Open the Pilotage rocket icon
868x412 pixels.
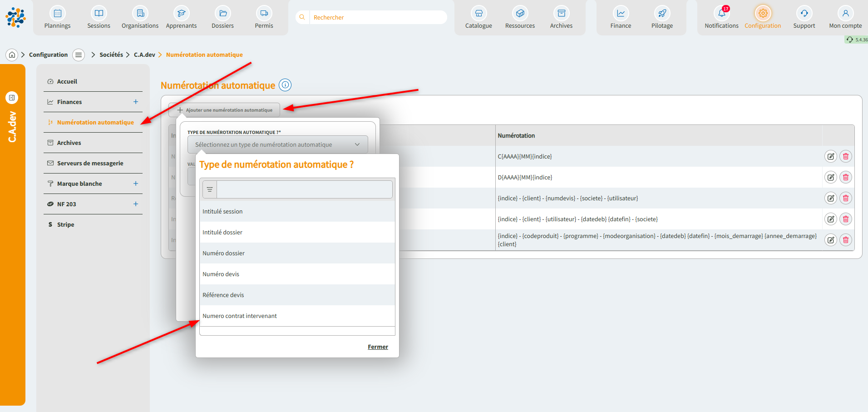[662, 14]
